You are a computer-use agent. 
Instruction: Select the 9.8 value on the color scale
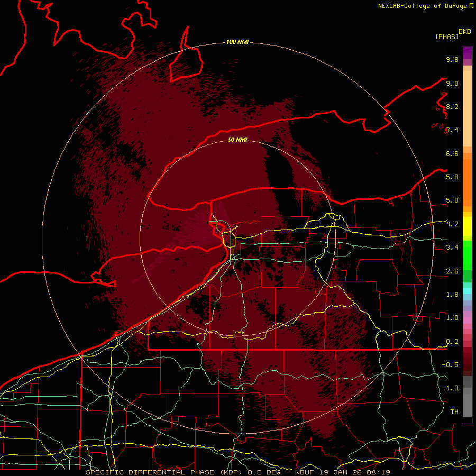(452, 60)
